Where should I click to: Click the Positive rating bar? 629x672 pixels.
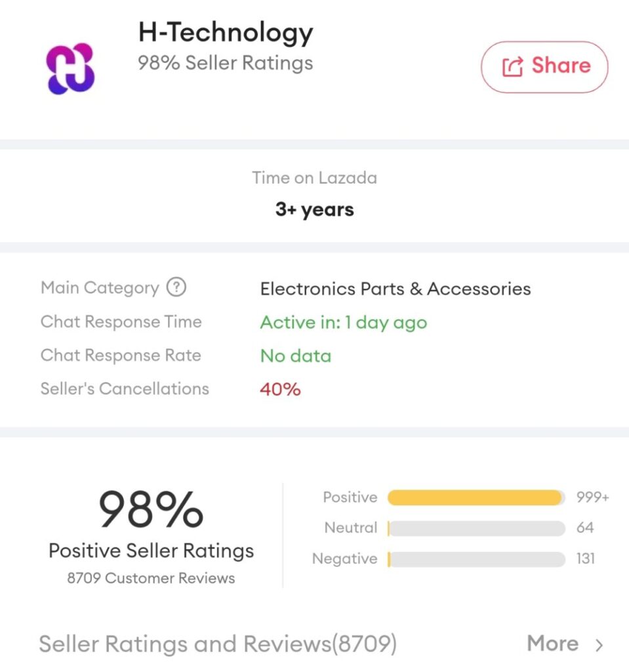pyautogui.click(x=476, y=497)
